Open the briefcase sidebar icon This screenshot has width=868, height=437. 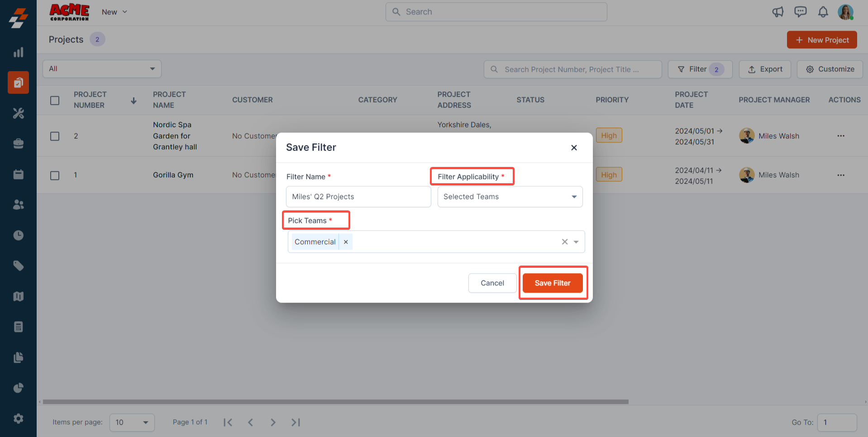(x=18, y=144)
